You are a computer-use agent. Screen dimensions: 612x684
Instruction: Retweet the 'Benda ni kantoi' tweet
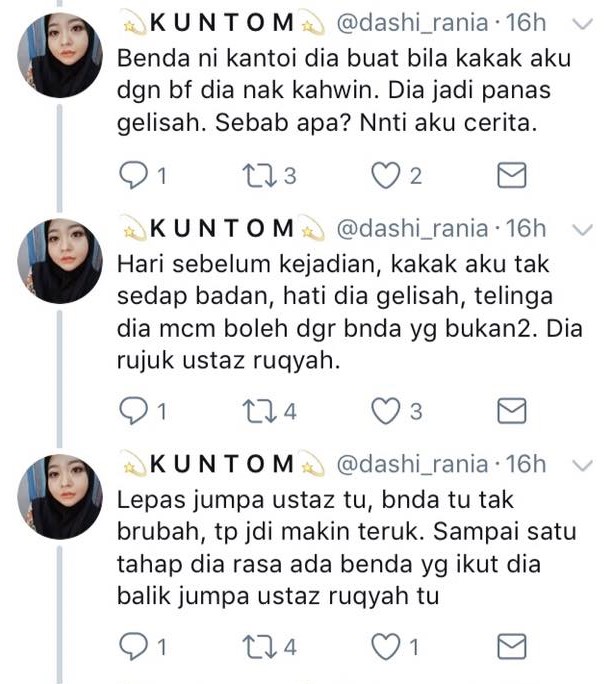(260, 176)
